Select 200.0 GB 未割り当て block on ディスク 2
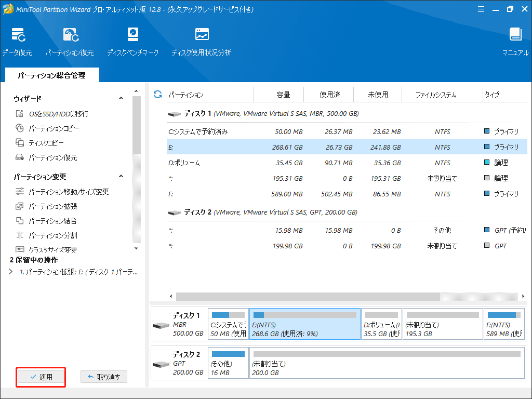 coord(387,363)
